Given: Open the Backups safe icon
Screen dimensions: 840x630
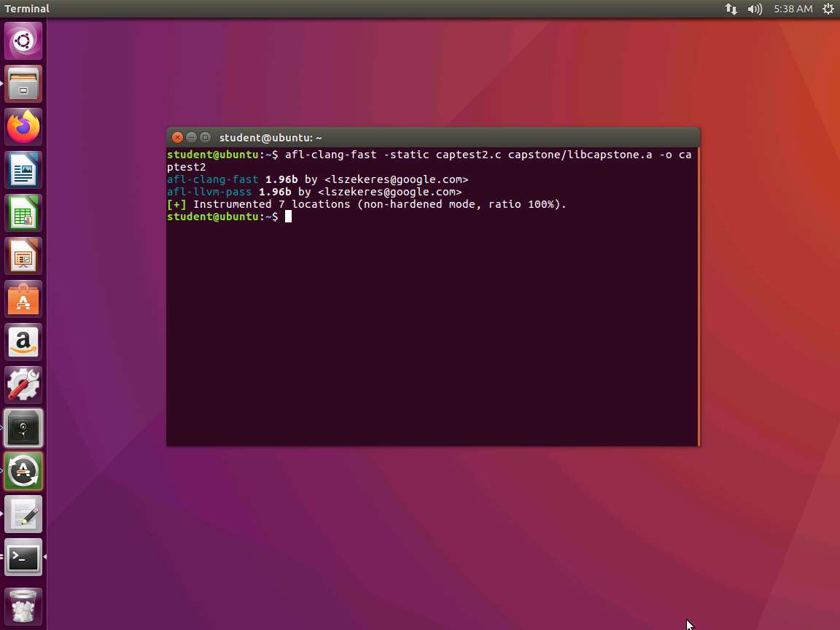Looking at the screenshot, I should (23, 428).
